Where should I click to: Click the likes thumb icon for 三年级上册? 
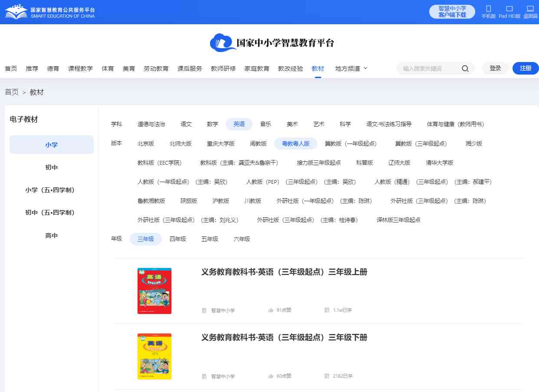pos(271,310)
